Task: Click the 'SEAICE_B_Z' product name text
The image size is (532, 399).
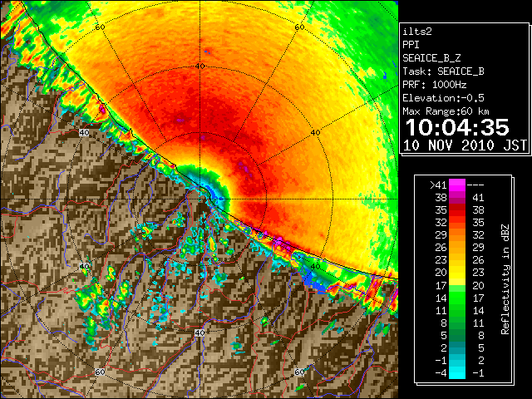Action: [431, 58]
